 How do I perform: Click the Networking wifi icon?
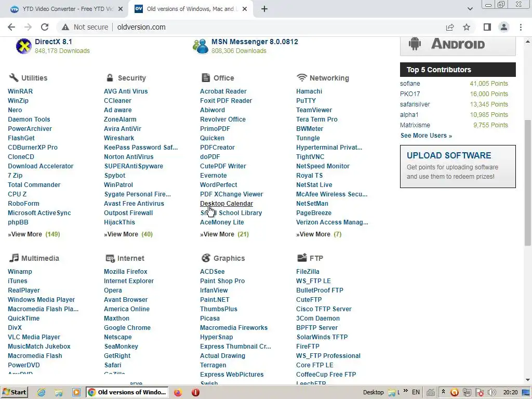point(302,78)
